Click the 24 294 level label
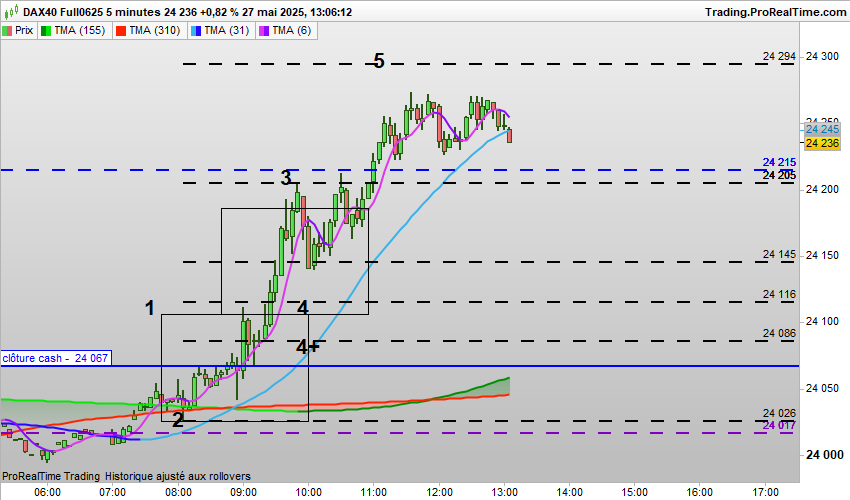850x500 pixels. coord(779,56)
